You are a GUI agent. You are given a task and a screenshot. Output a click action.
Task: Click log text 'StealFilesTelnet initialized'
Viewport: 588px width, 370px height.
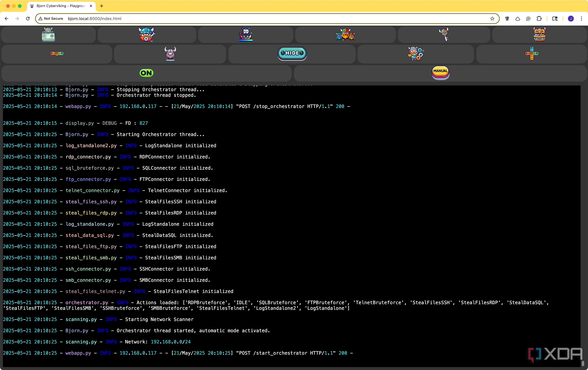click(193, 291)
